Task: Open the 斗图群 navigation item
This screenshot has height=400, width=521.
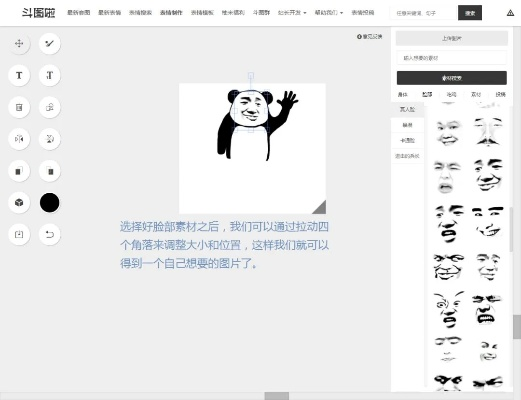Action: tap(261, 13)
